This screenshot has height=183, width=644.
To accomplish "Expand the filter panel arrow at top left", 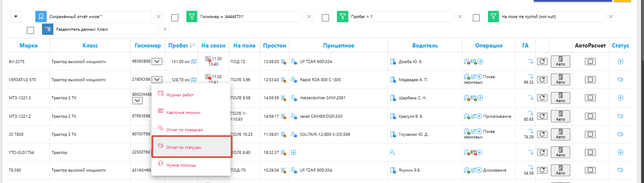I will (x=16, y=17).
